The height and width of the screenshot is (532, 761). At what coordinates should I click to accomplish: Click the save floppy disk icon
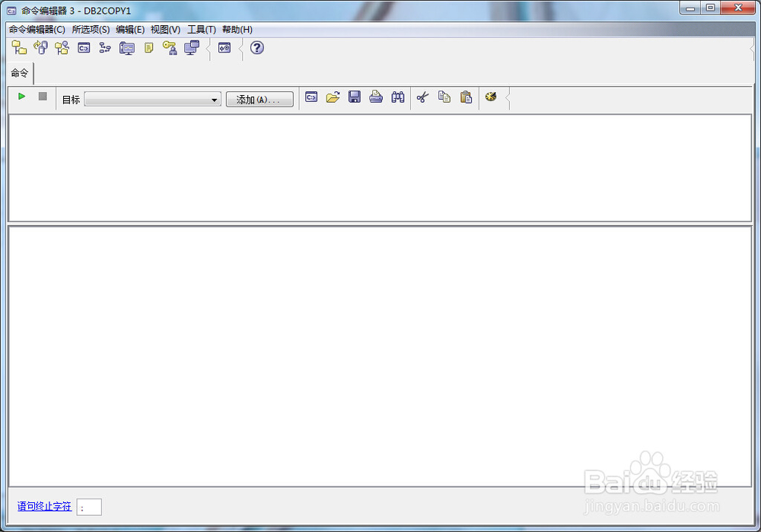tap(355, 97)
